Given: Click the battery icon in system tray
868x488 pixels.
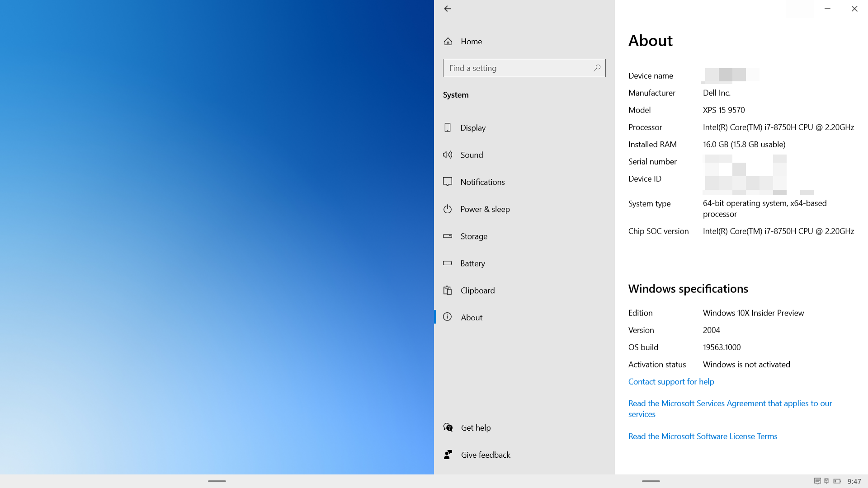Looking at the screenshot, I should coord(837,481).
